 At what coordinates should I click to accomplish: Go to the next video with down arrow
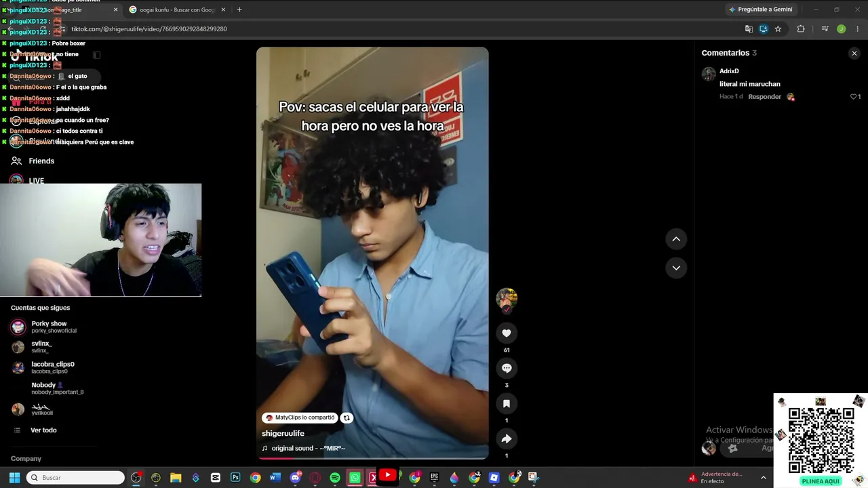point(676,268)
